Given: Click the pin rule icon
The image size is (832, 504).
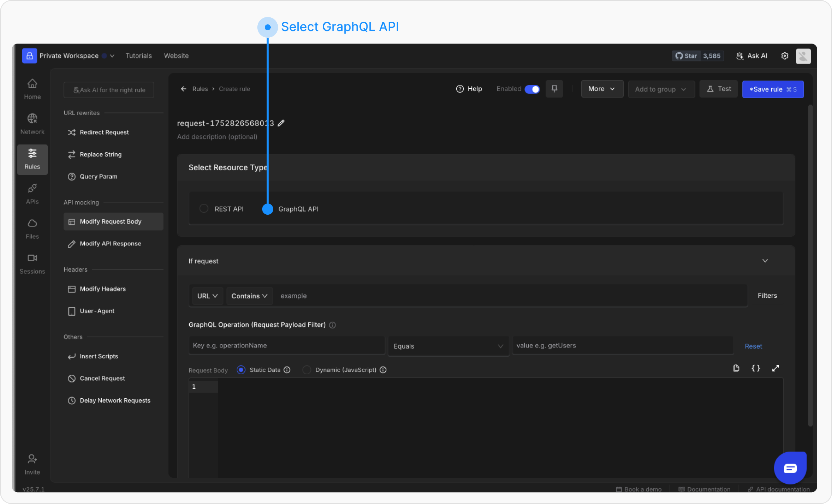Looking at the screenshot, I should pyautogui.click(x=554, y=89).
